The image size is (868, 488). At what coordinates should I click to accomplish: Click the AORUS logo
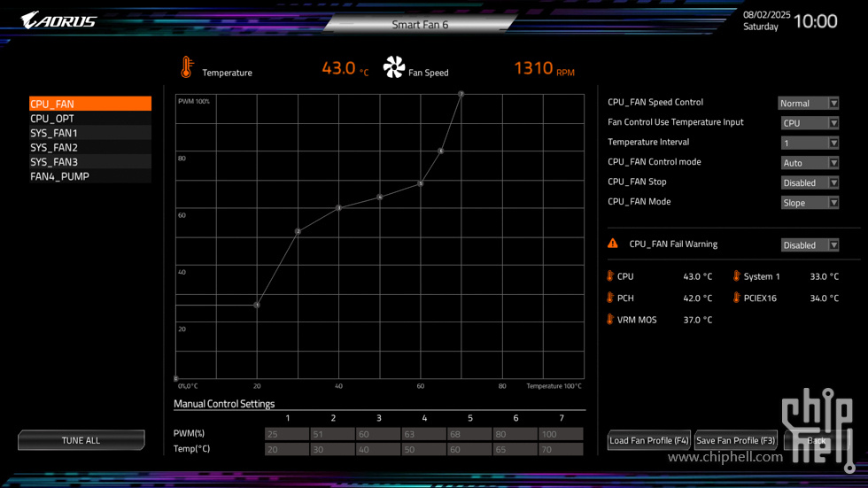point(58,20)
